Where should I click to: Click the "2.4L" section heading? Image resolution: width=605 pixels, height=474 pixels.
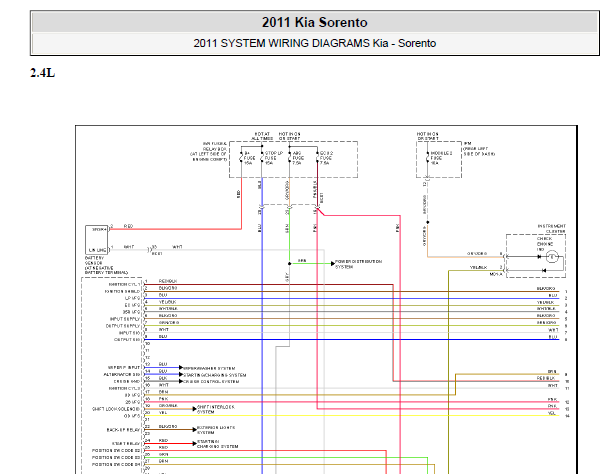(x=42, y=73)
